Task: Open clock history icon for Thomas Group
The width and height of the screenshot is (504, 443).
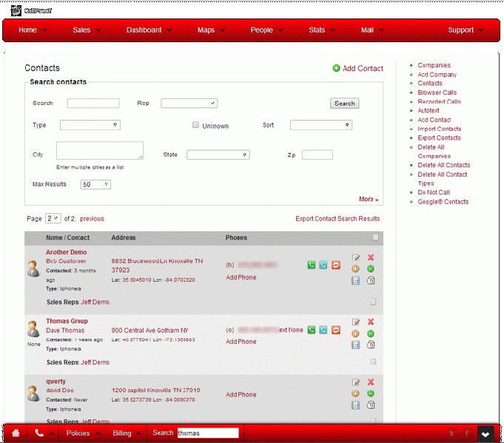Action: pos(371,345)
